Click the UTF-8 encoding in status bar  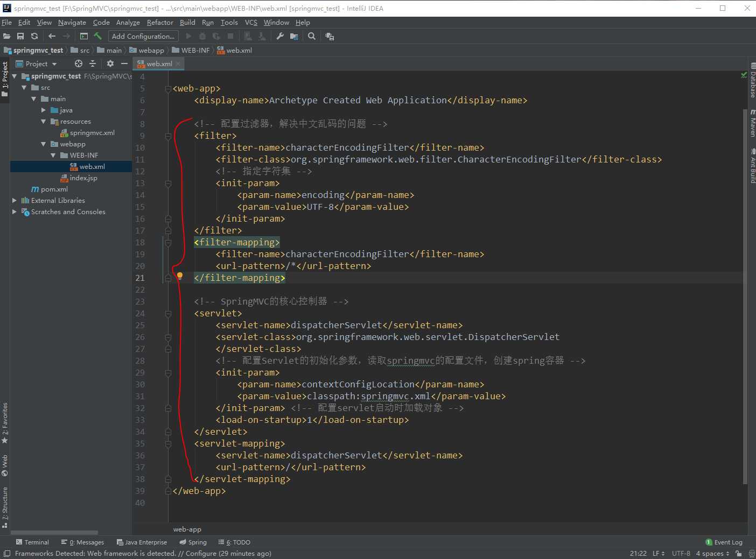[x=681, y=553]
